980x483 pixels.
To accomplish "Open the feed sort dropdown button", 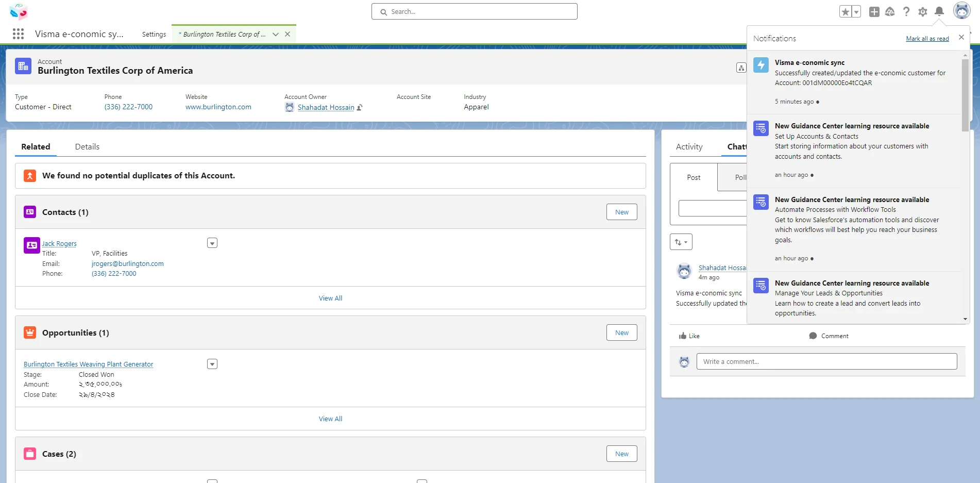I will [x=681, y=242].
